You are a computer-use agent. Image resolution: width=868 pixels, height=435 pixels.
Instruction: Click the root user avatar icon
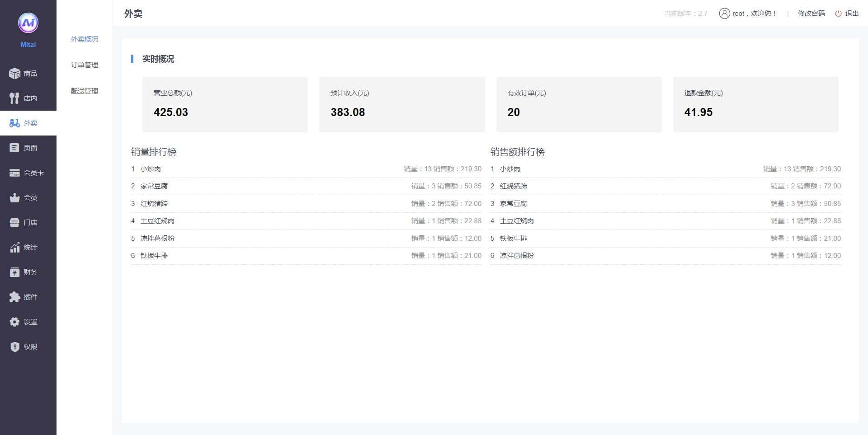pos(724,14)
